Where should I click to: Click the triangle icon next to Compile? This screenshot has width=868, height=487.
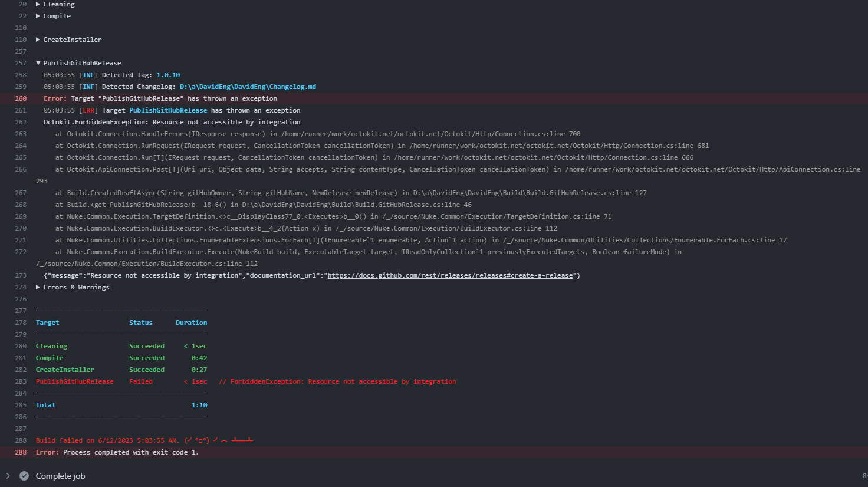point(38,16)
